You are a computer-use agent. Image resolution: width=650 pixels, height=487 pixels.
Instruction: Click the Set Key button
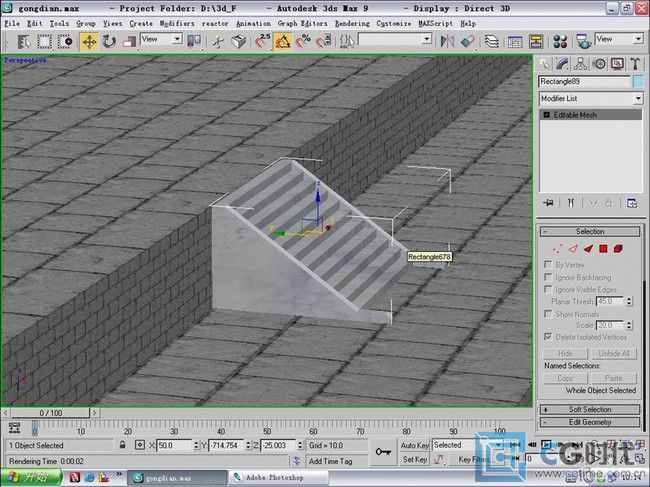click(414, 459)
